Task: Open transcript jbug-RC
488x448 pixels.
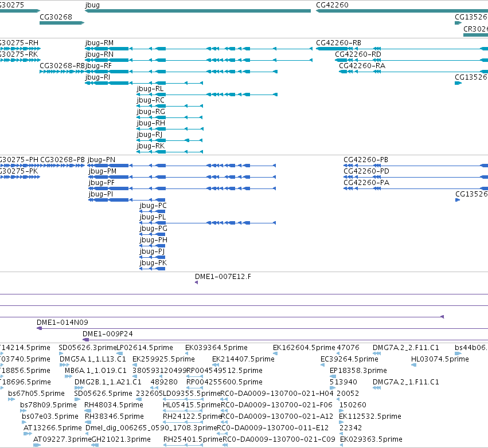Action: (x=151, y=100)
